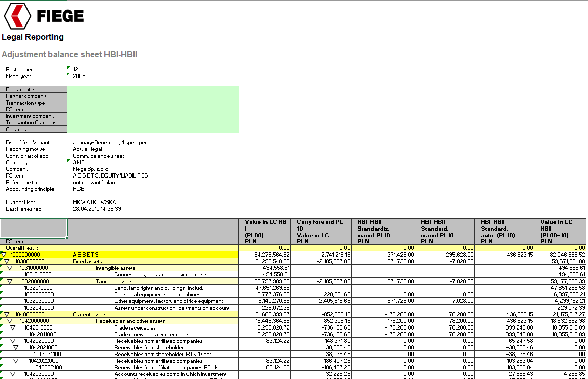Screen dimensions: 588x379
Task: Collapse the 1042030000 Accounts receivables node
Action: (x=13, y=374)
